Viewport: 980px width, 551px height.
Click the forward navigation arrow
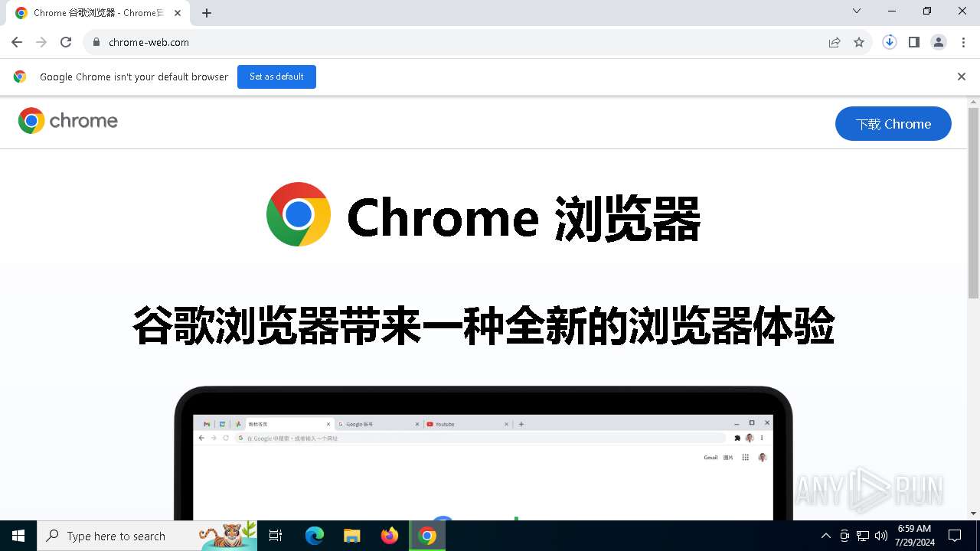click(41, 42)
